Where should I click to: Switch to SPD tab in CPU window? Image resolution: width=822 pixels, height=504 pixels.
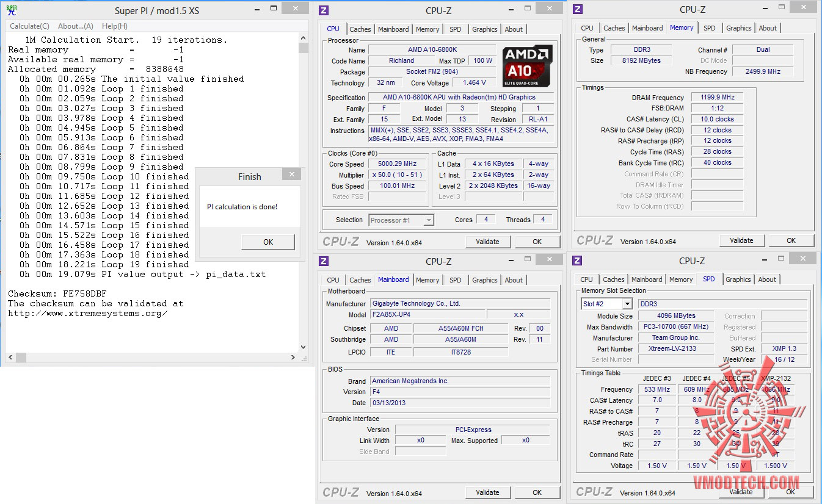(456, 29)
